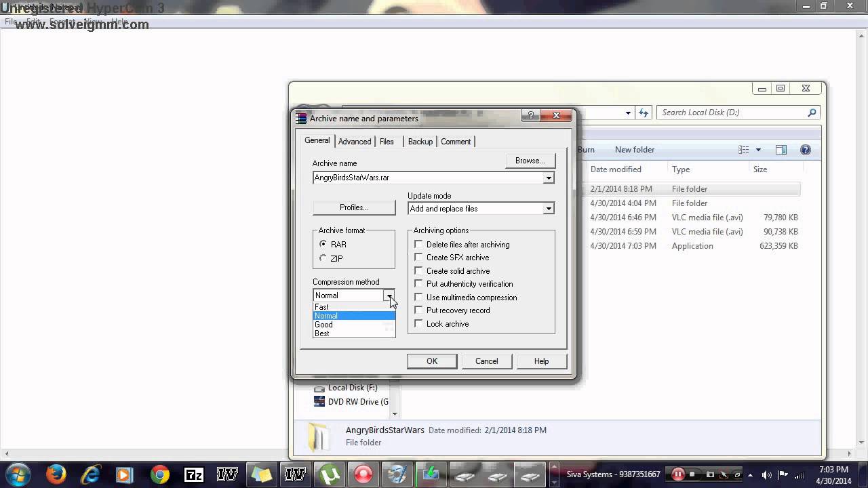Enable Delete files after archiving
Screen dimensions: 868x488
418,244
